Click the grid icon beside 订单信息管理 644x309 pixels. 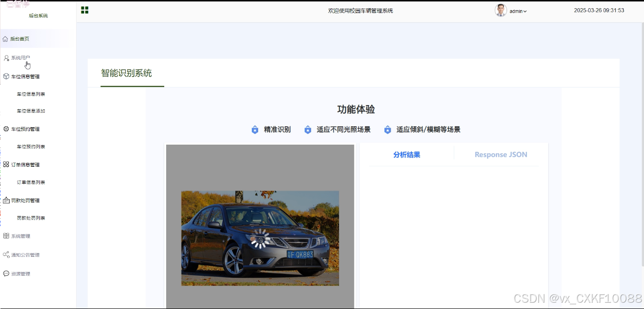[x=6, y=164]
